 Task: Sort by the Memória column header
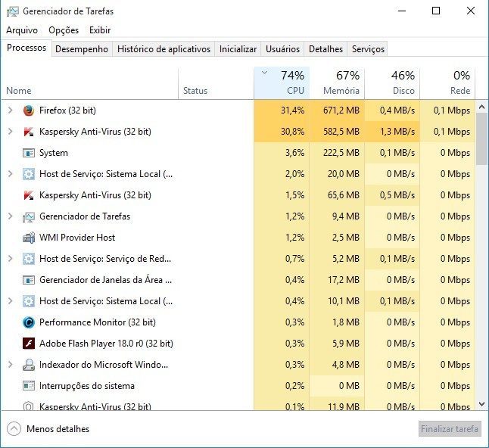(337, 83)
